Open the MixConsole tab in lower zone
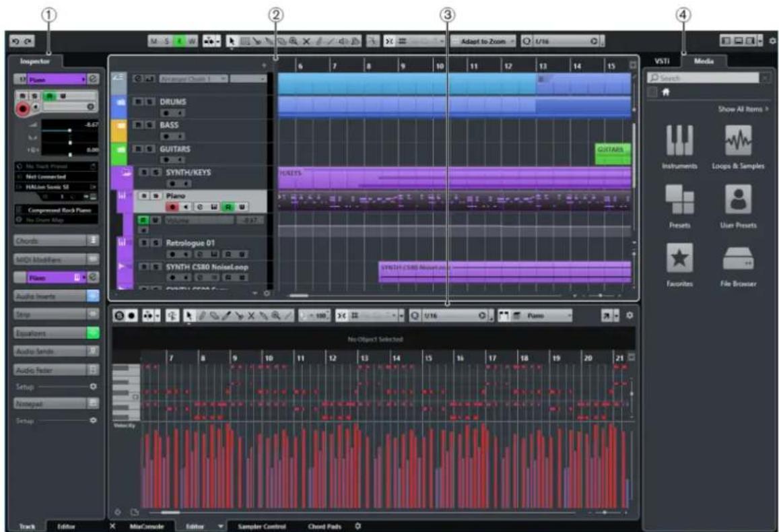The height and width of the screenshot is (532, 779). (147, 526)
